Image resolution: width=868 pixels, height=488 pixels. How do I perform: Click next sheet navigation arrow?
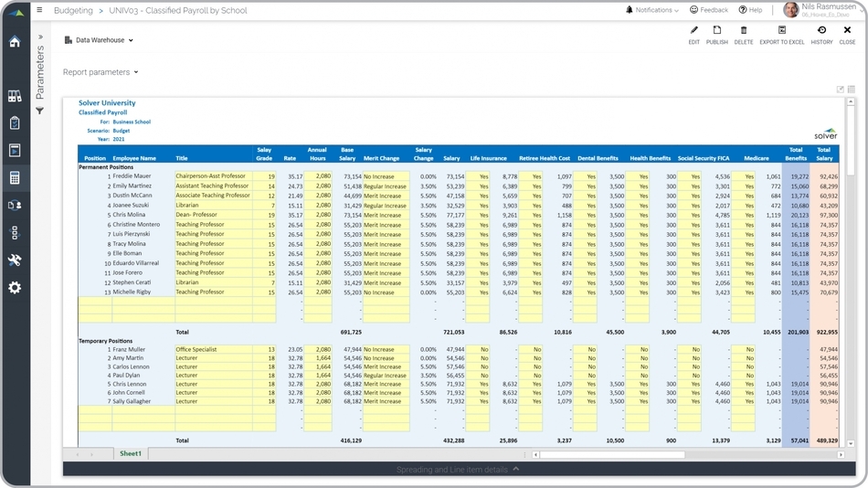pyautogui.click(x=91, y=454)
